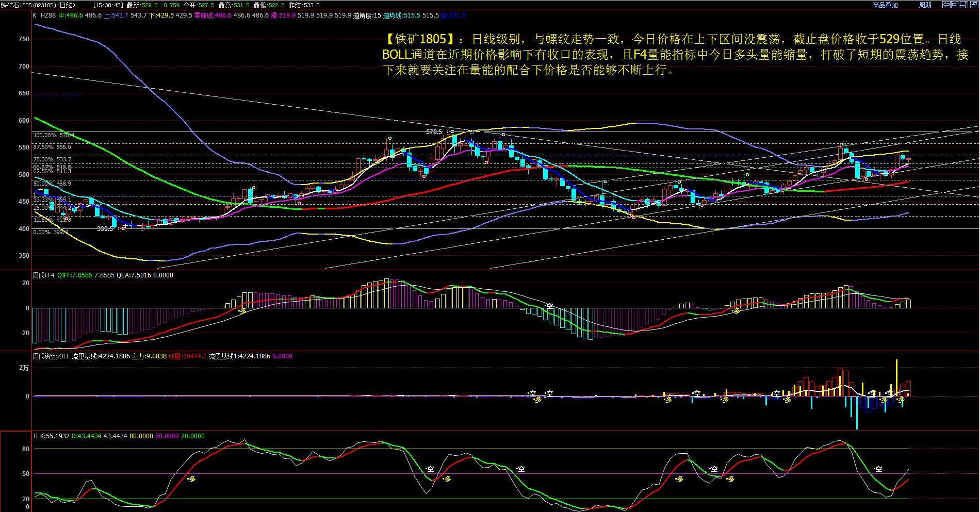Click the 750 price axis label
Viewport: 980px width, 512px height.
24,39
